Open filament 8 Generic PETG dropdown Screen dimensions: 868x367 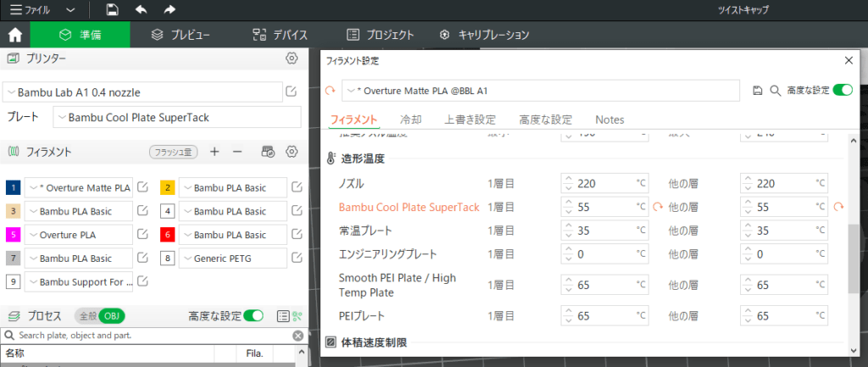(233, 258)
